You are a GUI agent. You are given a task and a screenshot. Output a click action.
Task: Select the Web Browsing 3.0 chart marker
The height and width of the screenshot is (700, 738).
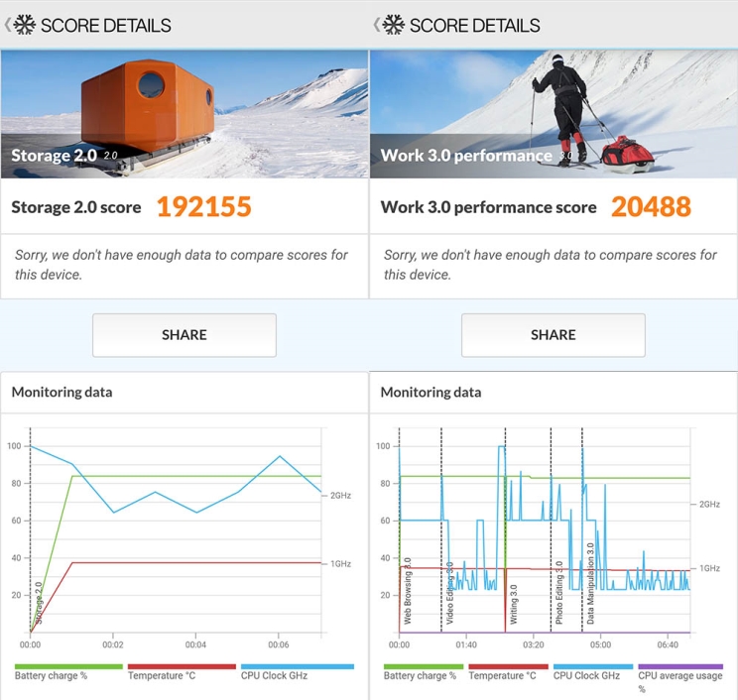(x=407, y=591)
